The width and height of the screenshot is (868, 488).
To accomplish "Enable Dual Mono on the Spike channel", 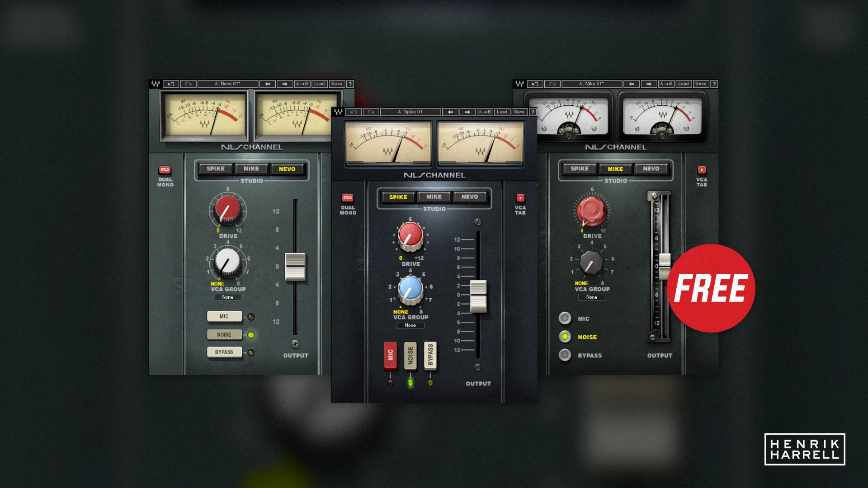I will click(x=347, y=199).
